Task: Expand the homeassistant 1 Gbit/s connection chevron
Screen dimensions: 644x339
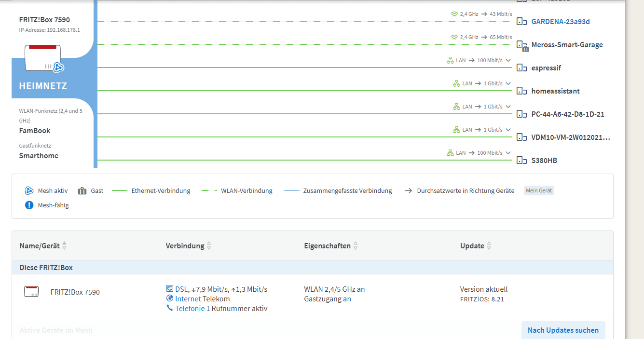Action: [507, 83]
